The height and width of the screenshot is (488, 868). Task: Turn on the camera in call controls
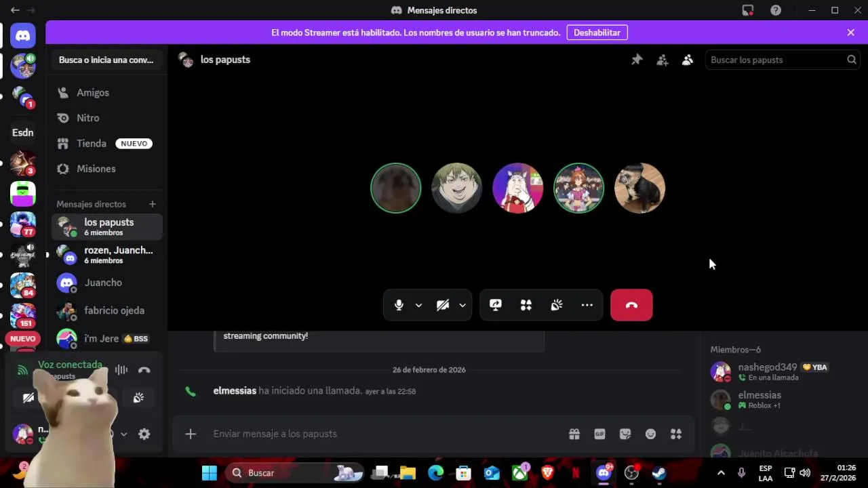pos(443,305)
